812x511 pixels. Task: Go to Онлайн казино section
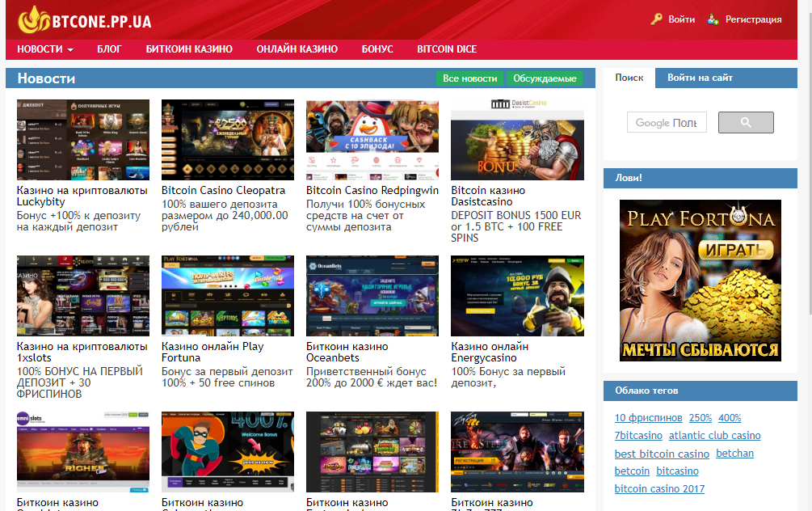[297, 49]
